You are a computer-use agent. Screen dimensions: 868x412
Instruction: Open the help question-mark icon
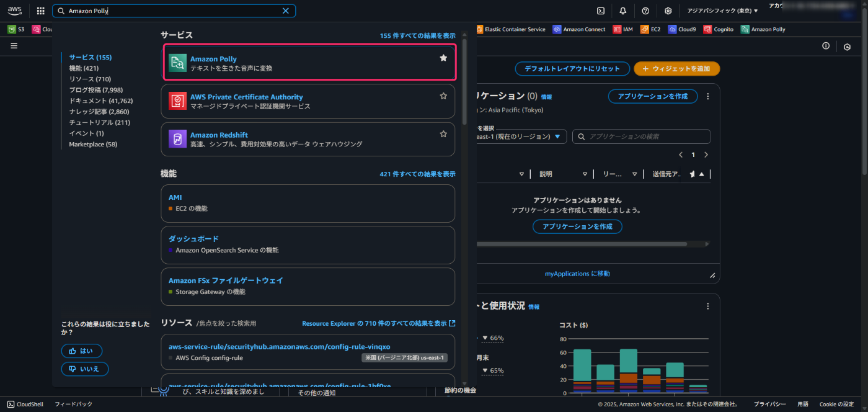(x=645, y=11)
